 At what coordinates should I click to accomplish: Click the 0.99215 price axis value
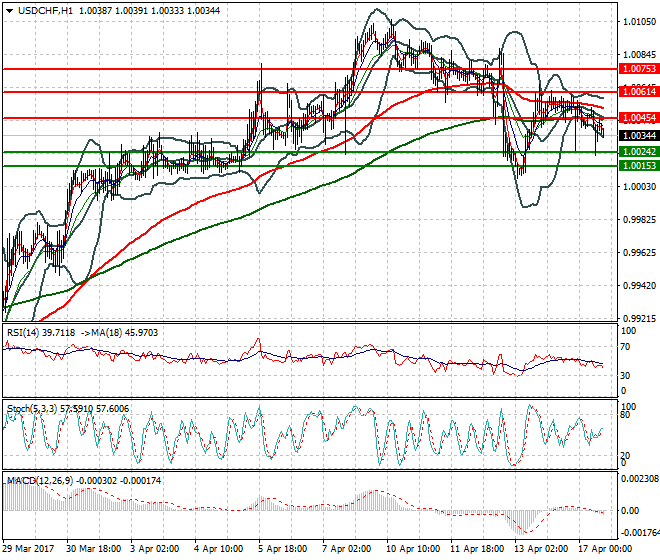639,319
